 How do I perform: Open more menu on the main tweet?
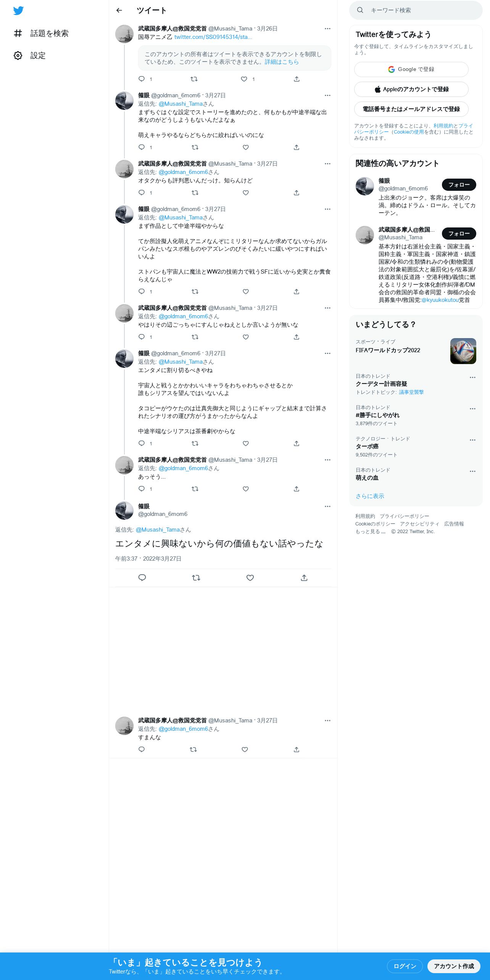[327, 506]
